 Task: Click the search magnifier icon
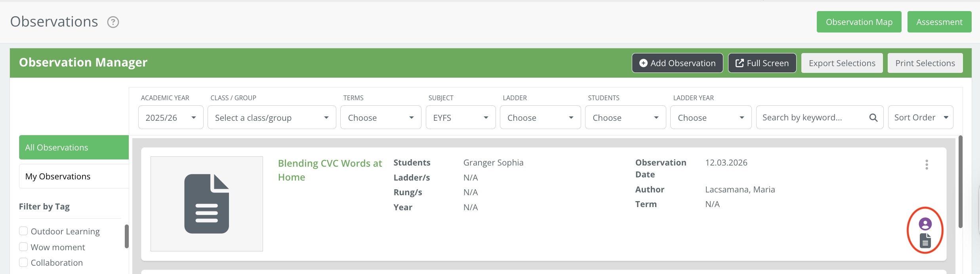873,118
